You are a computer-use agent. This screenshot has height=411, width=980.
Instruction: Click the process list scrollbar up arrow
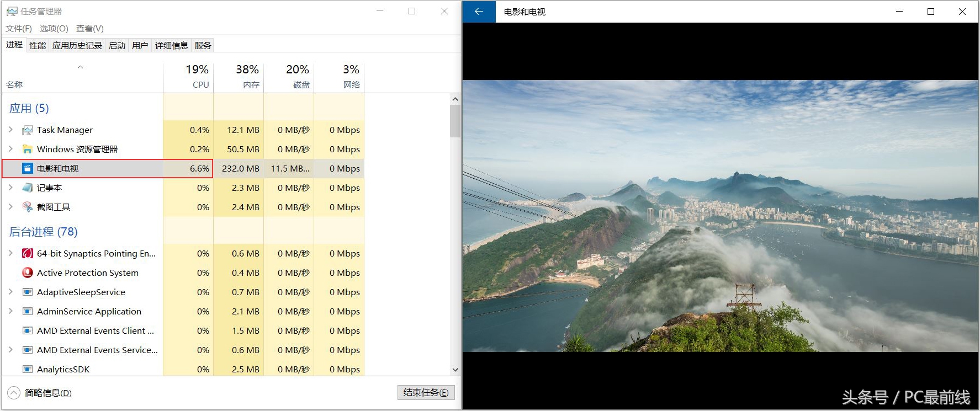coord(455,99)
